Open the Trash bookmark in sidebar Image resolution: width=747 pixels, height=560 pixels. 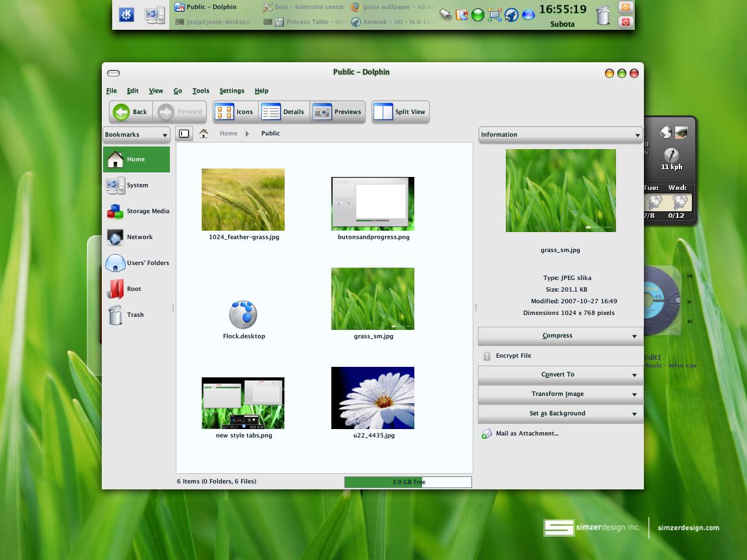pos(136,315)
